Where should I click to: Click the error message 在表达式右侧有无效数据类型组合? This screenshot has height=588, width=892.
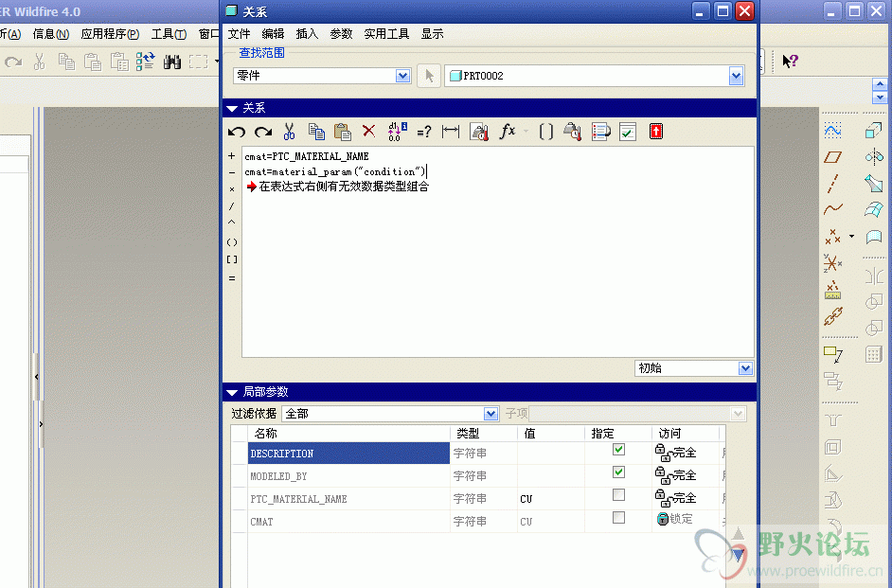tap(344, 187)
